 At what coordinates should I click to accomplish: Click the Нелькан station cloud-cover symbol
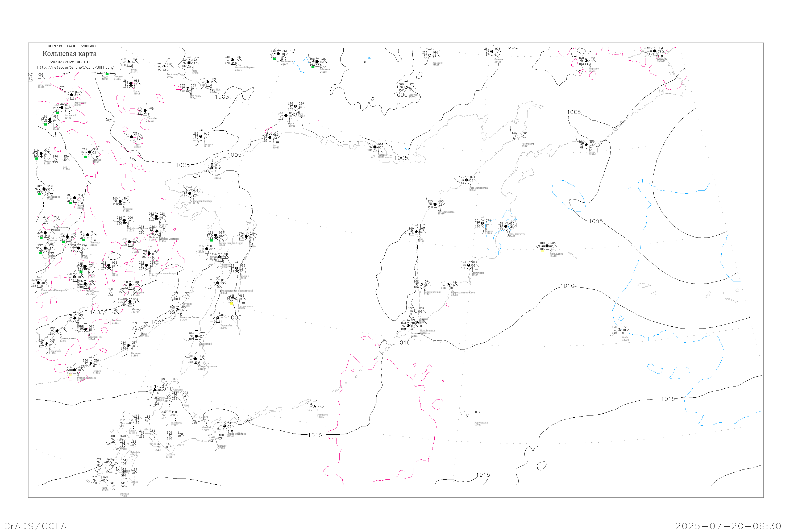201,137
